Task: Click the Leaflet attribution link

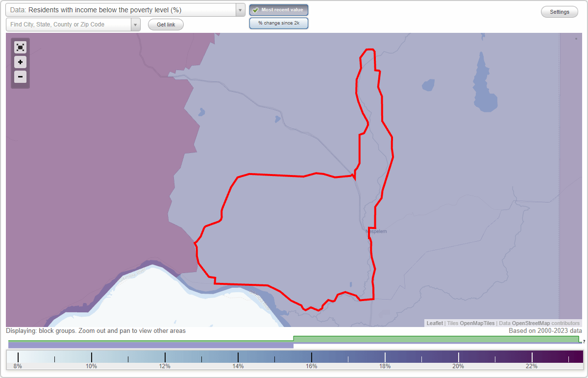Action: [x=434, y=323]
